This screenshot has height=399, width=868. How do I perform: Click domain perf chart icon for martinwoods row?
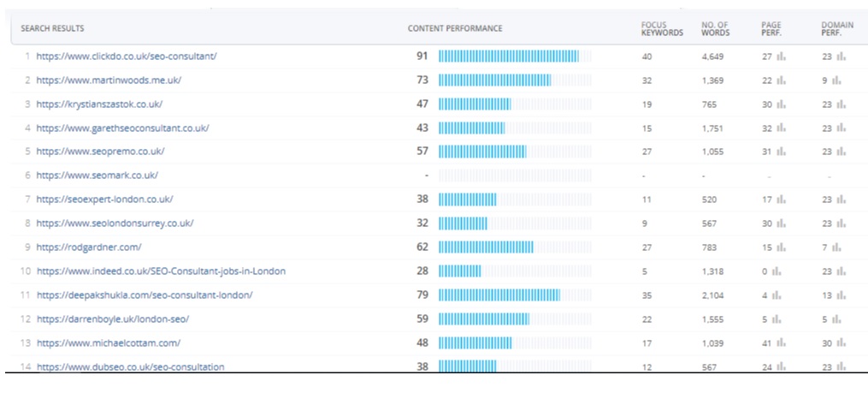(x=836, y=80)
